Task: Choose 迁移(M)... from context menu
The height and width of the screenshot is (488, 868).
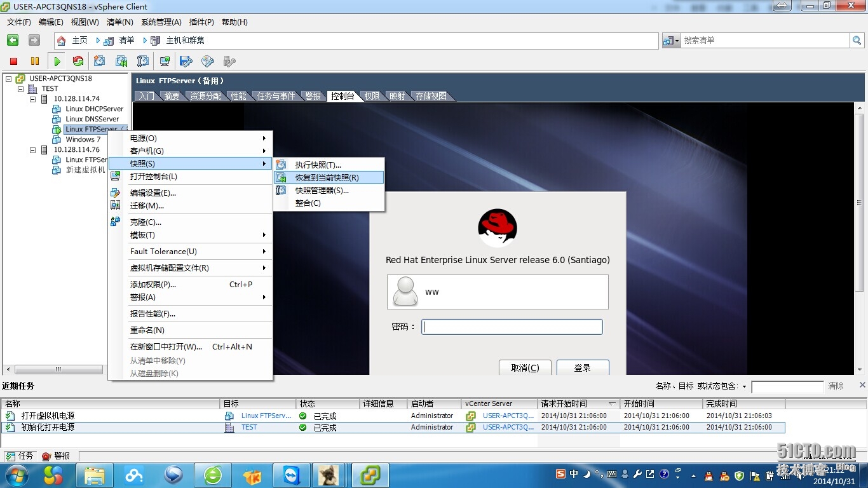Action: [x=190, y=205]
